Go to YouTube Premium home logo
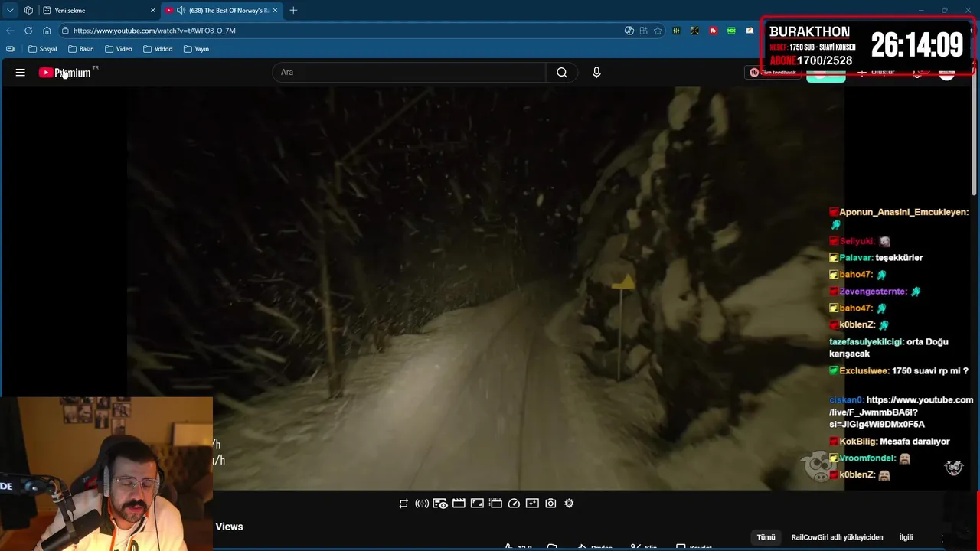Screen dimensions: 980x551 (65, 73)
